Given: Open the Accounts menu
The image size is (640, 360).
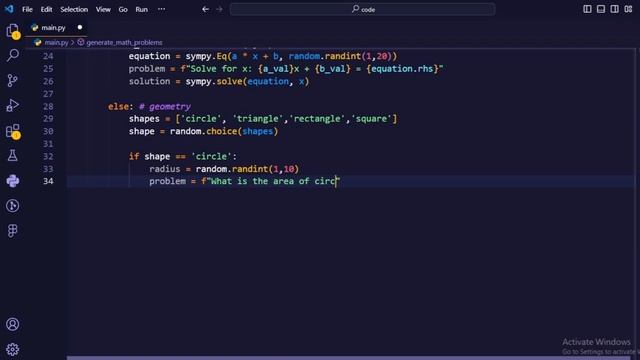Looking at the screenshot, I should 13,324.
